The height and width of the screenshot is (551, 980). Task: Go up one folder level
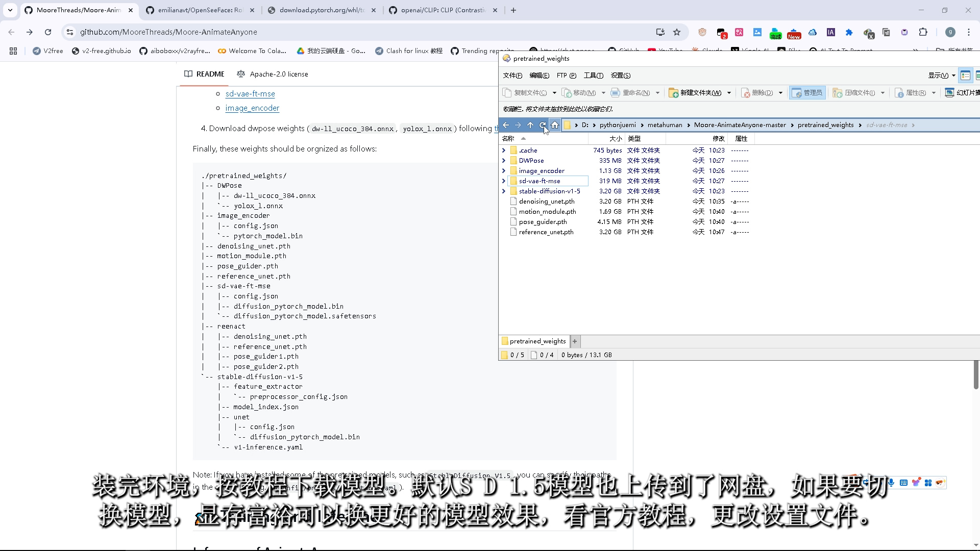click(530, 125)
